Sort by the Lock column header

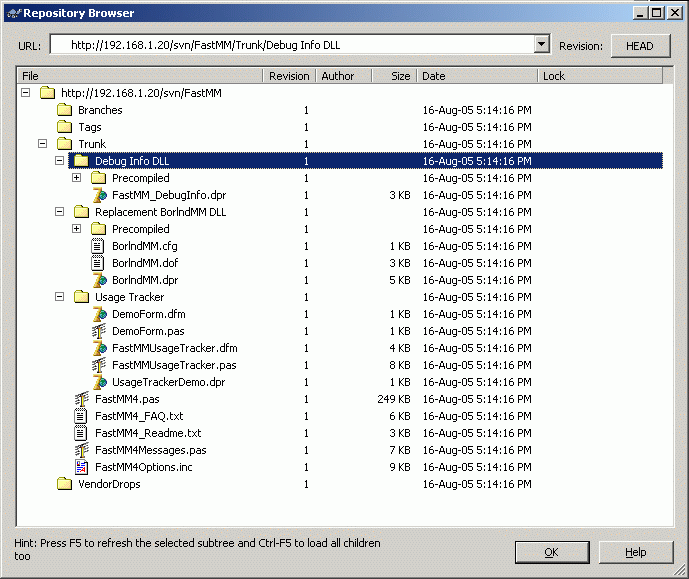pyautogui.click(x=600, y=76)
